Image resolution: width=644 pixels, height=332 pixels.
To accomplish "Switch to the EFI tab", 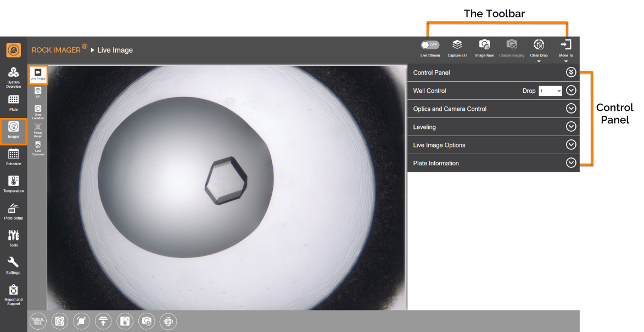I will point(38,92).
